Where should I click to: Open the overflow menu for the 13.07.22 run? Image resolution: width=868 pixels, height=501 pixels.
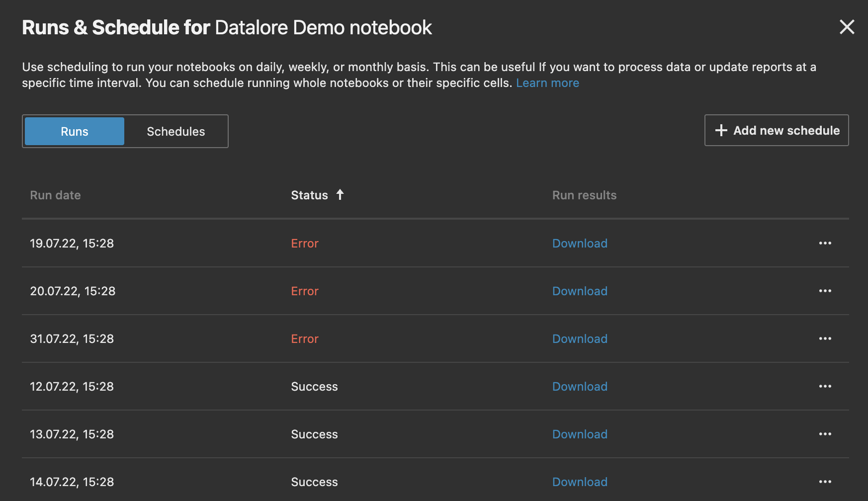click(x=825, y=434)
